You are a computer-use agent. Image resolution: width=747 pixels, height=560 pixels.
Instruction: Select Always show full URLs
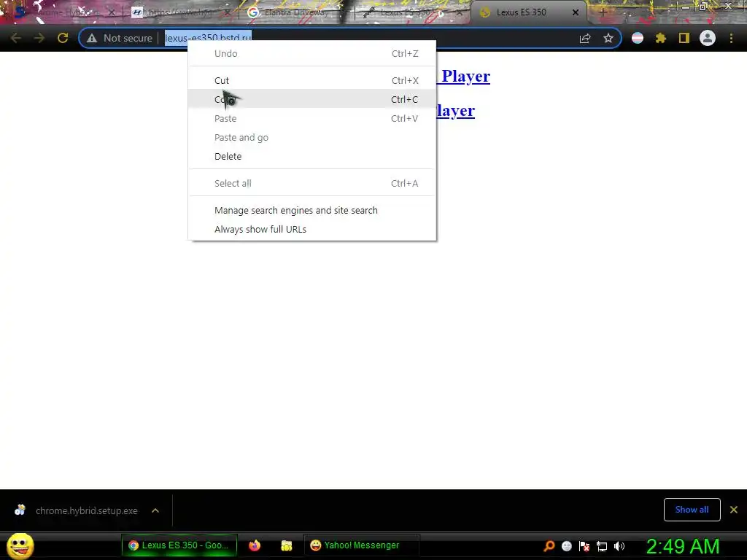pos(312,229)
